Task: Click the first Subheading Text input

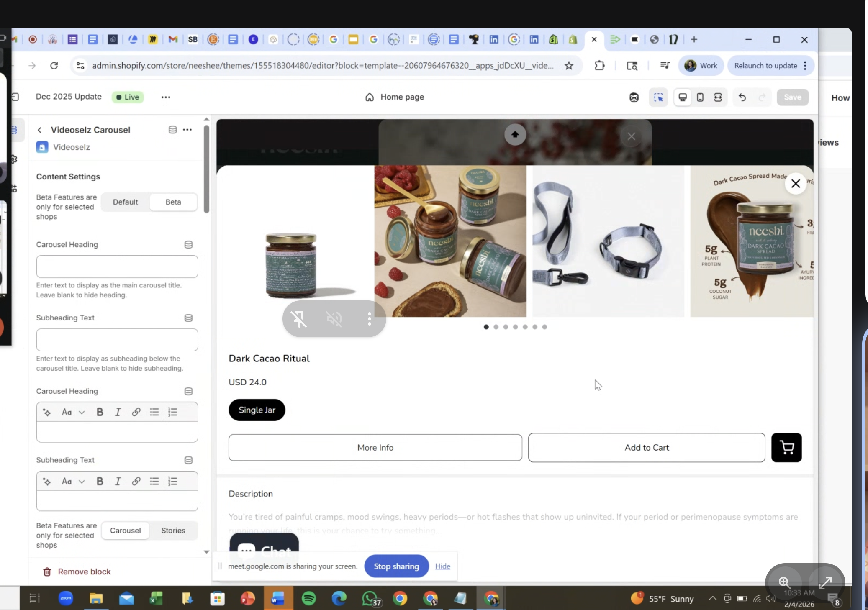Action: (117, 340)
